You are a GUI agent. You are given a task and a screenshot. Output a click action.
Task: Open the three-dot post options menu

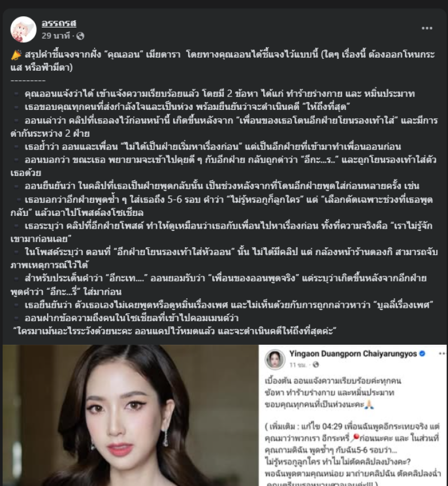(x=427, y=28)
